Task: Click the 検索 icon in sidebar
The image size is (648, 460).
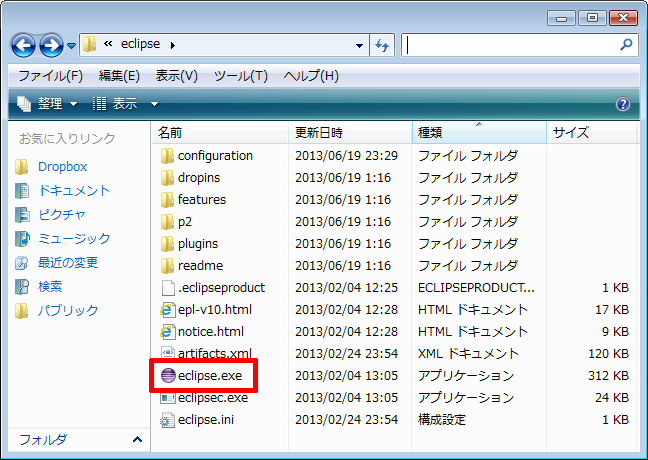Action: (x=21, y=286)
